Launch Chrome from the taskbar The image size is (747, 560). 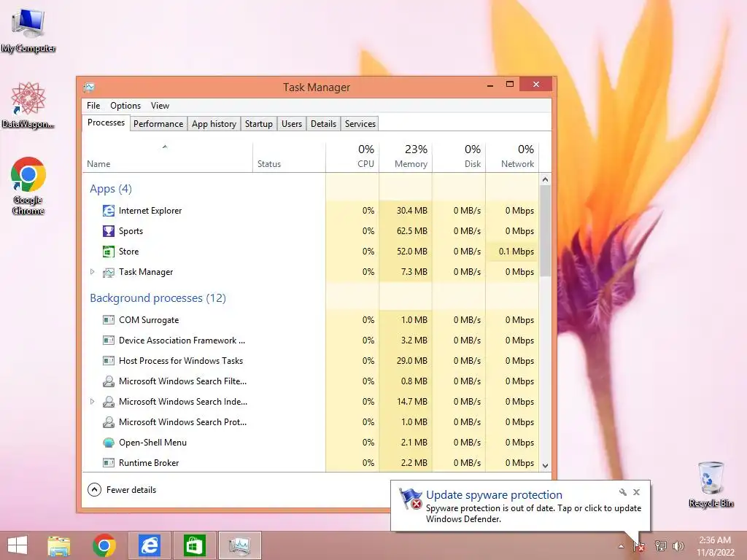(104, 545)
